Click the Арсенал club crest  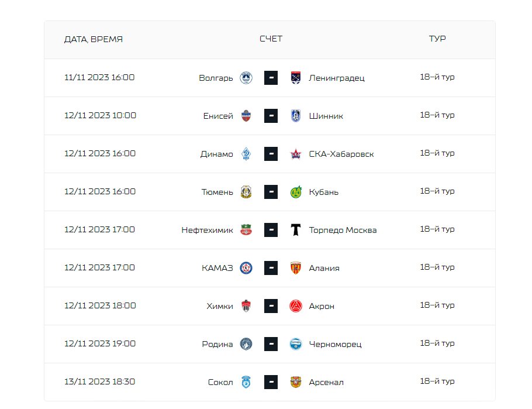pyautogui.click(x=296, y=382)
